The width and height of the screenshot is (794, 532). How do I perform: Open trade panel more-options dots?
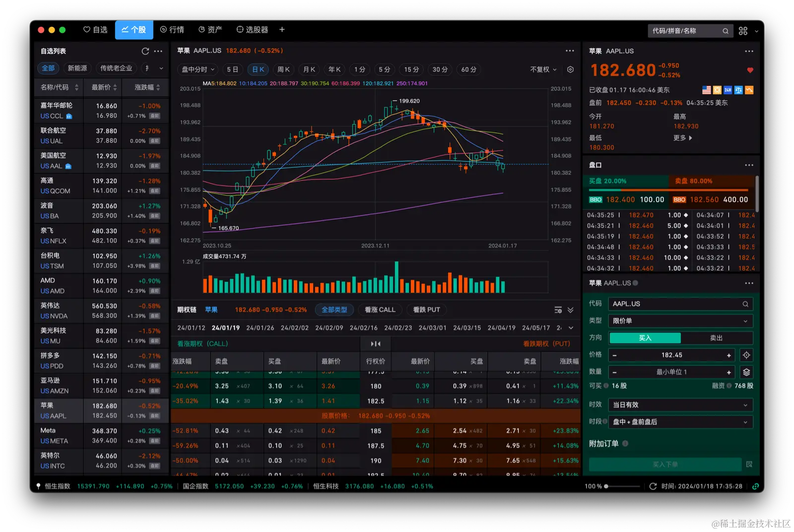749,283
